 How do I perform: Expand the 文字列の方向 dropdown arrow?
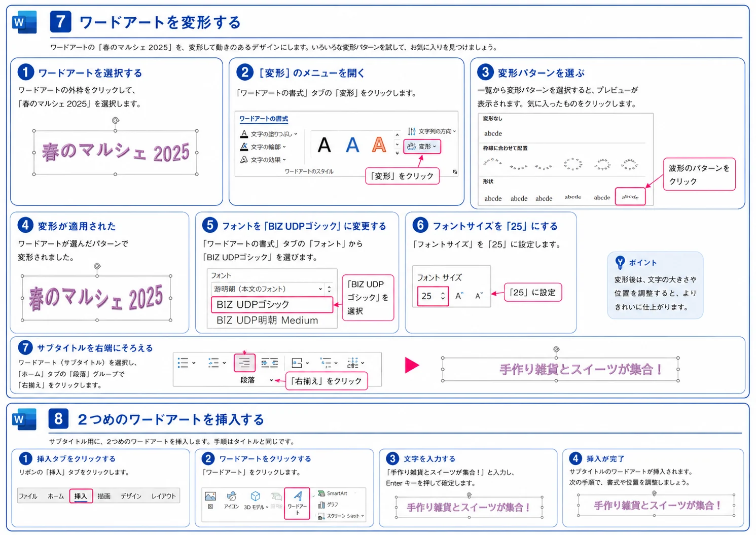click(x=454, y=131)
